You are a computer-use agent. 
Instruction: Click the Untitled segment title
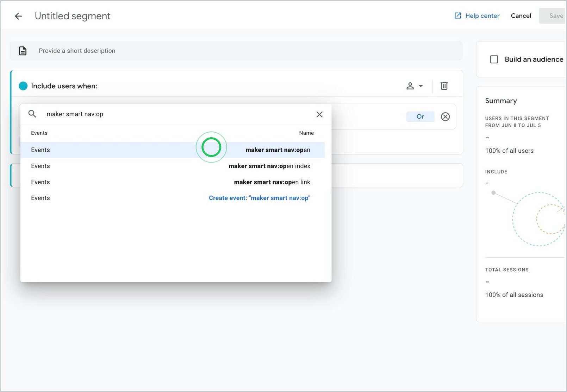pyautogui.click(x=73, y=16)
